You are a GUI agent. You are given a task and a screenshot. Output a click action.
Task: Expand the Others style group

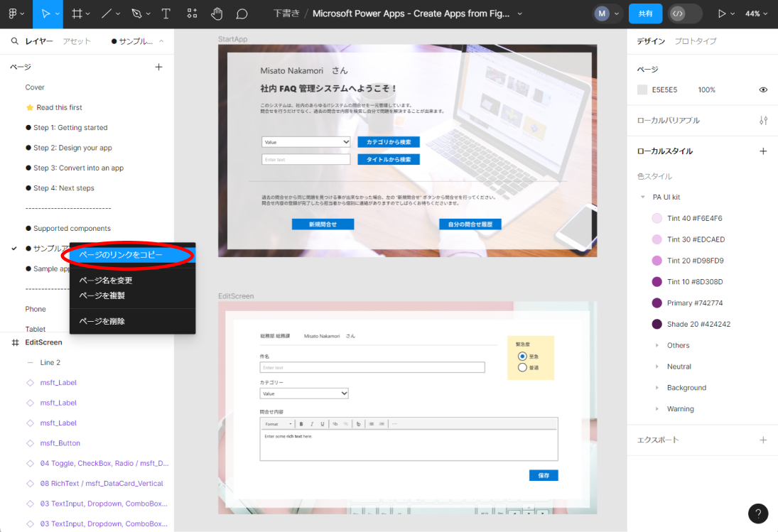pyautogui.click(x=657, y=346)
